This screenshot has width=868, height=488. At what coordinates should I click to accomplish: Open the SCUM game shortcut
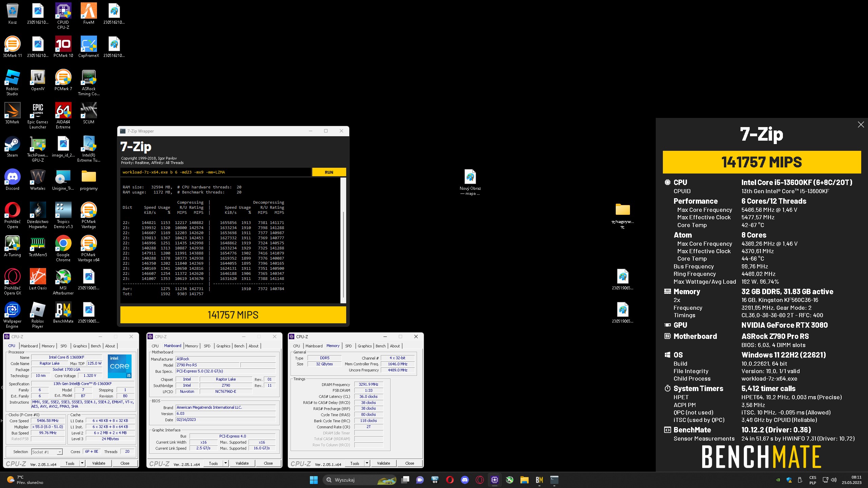[x=88, y=113]
